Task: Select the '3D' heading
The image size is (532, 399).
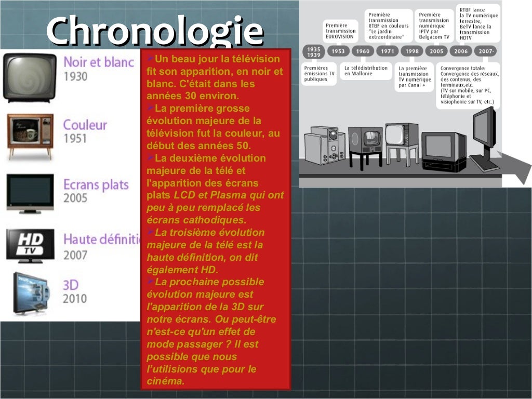Action: click(71, 285)
